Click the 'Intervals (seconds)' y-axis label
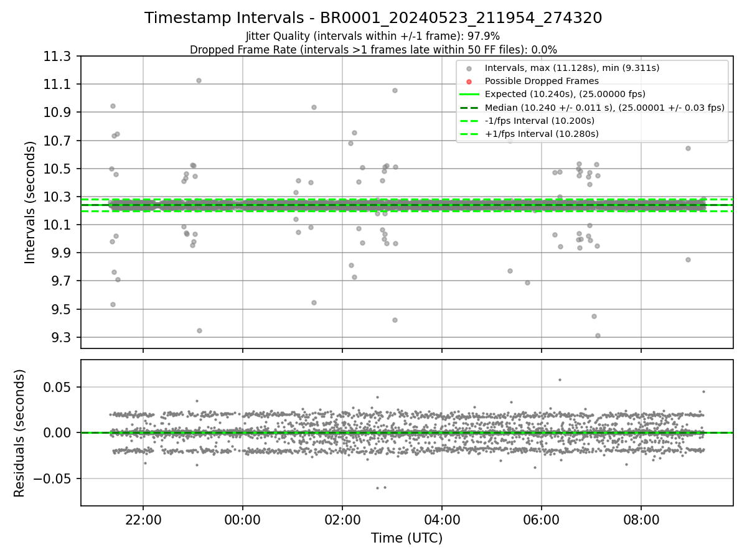 point(31,202)
